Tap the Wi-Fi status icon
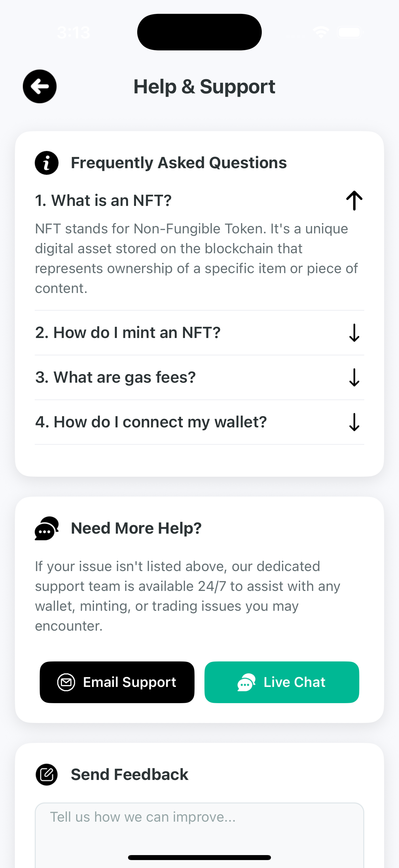Viewport: 399px width, 868px height. pyautogui.click(x=321, y=32)
